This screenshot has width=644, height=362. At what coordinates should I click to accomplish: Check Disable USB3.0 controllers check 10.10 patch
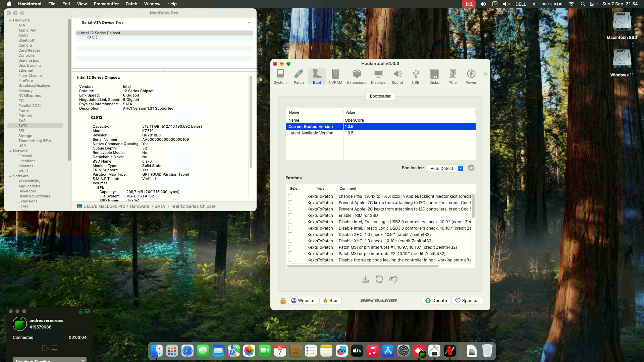[x=290, y=228]
